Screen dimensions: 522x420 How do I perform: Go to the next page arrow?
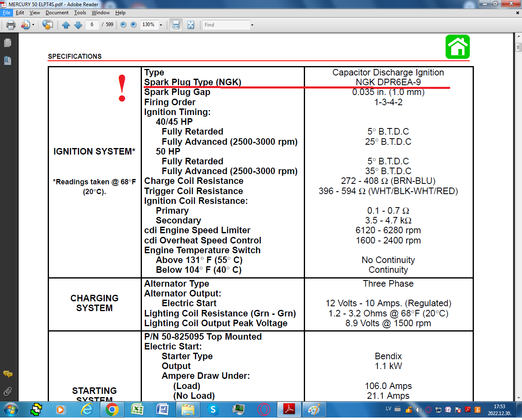click(x=78, y=25)
